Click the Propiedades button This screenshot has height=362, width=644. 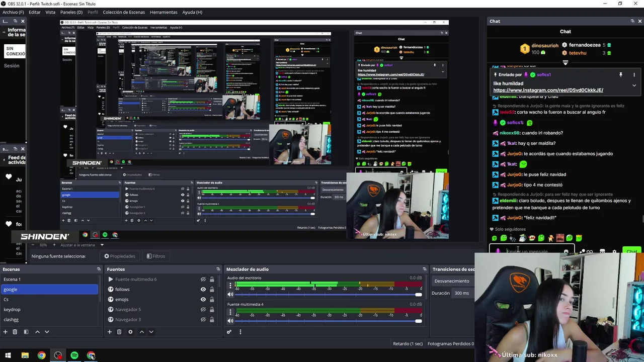[120, 256]
